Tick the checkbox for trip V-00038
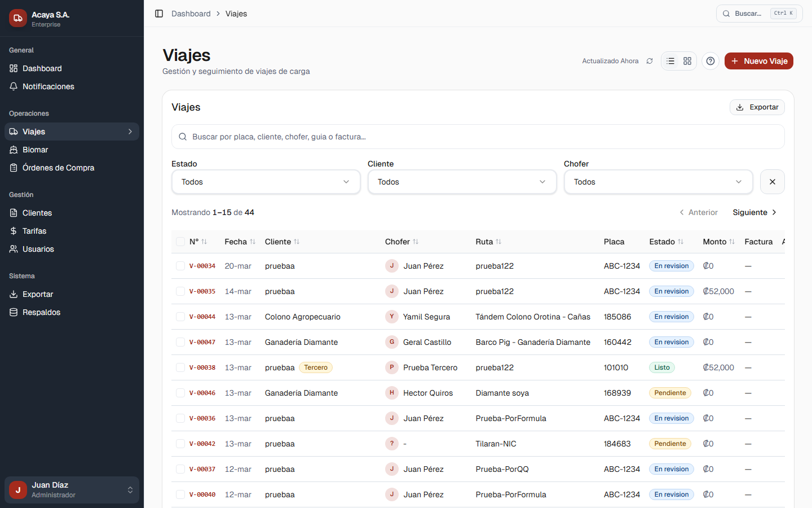The height and width of the screenshot is (508, 812). 180,367
